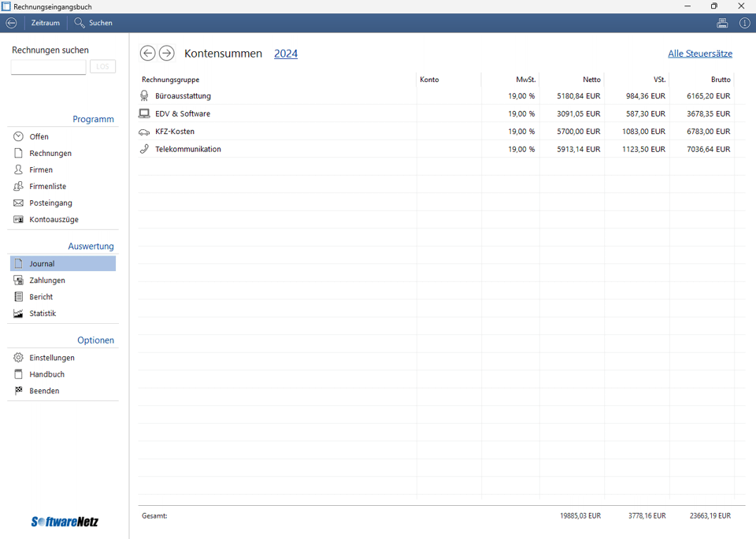Go to next year with right arrow
Viewport: 756px width, 539px height.
tap(166, 54)
